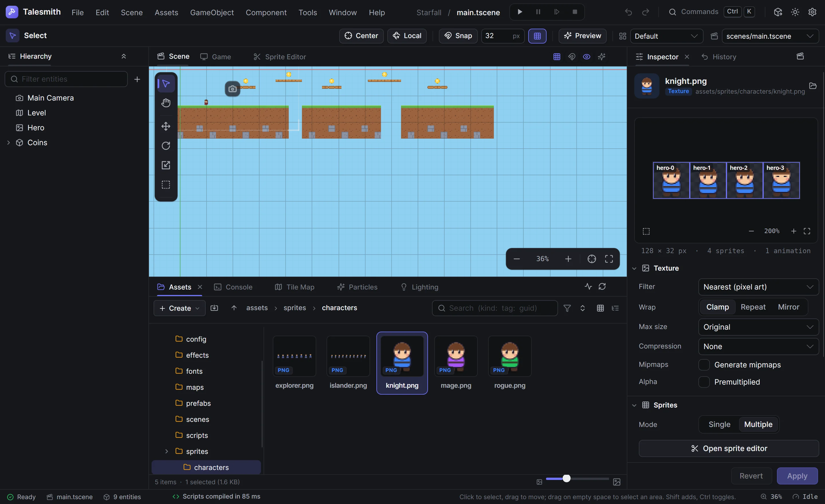
Task: Click the import icon next to Create
Action: pos(214,308)
